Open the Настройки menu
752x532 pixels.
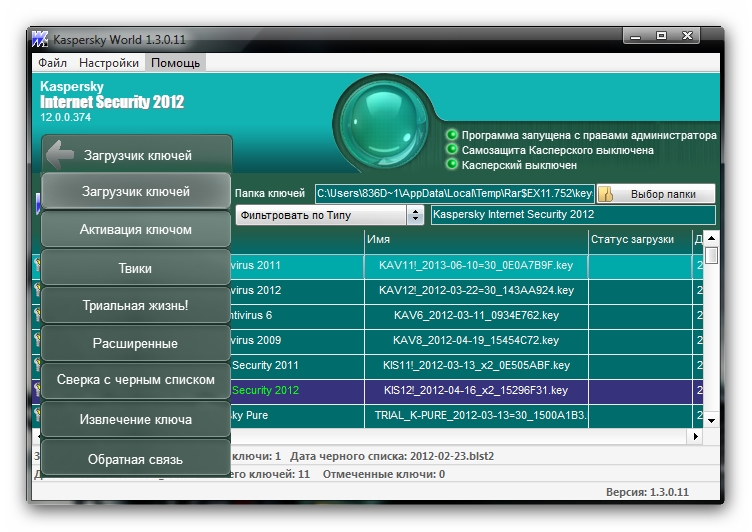click(109, 63)
